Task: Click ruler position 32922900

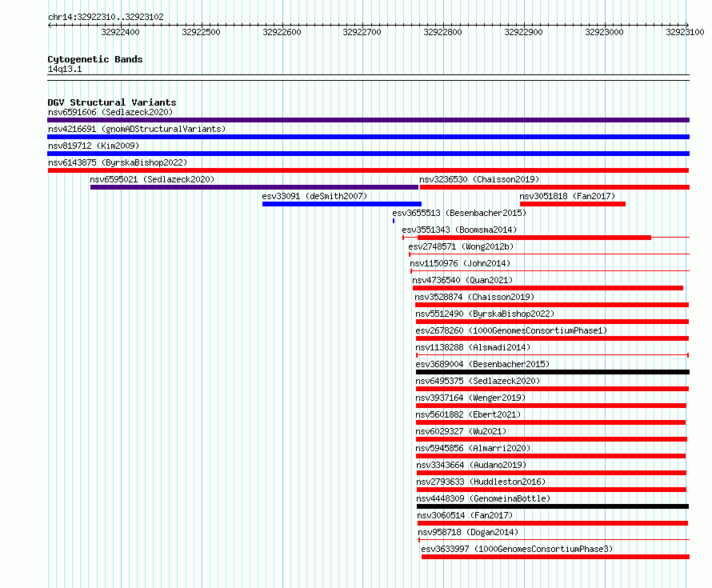Action: (x=523, y=32)
